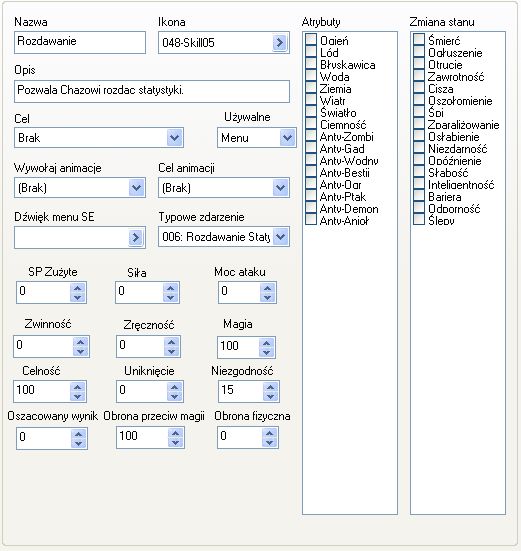Screen dimensions: 521x551
Task: Check the Anty-Wodny attribute
Action: pyautogui.click(x=311, y=159)
